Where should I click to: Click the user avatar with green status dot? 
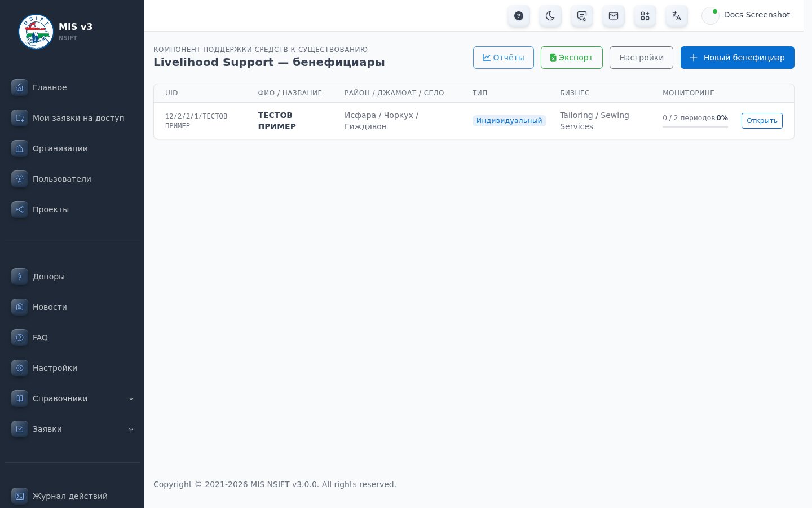(710, 16)
